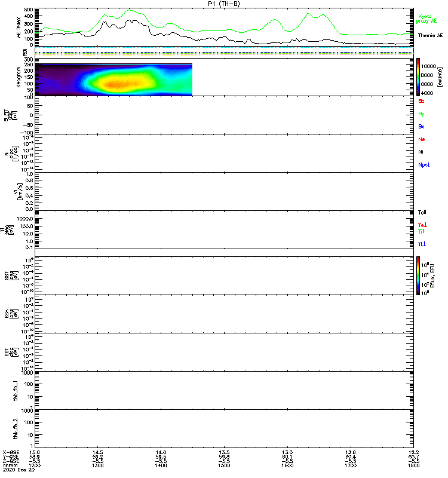The image size is (448, 478).
Task: Select the black 'Ni' legend label
Action: [421, 152]
